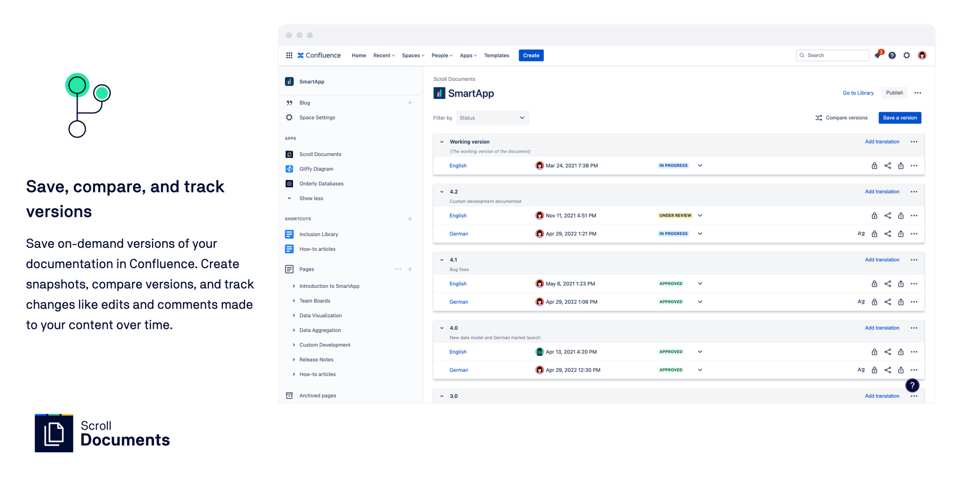Add a shortcut with plus icon
Image resolution: width=980 pixels, height=479 pixels.
coord(410,219)
